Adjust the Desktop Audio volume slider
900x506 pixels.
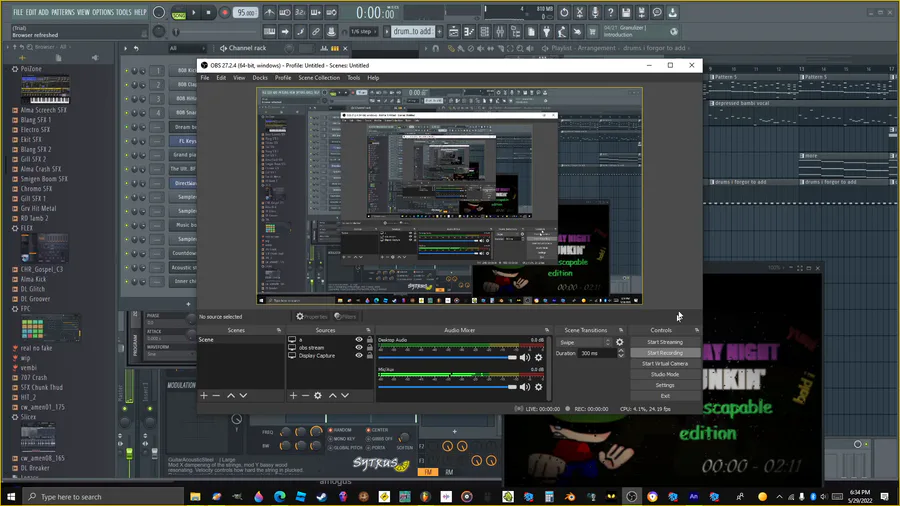tap(448, 357)
